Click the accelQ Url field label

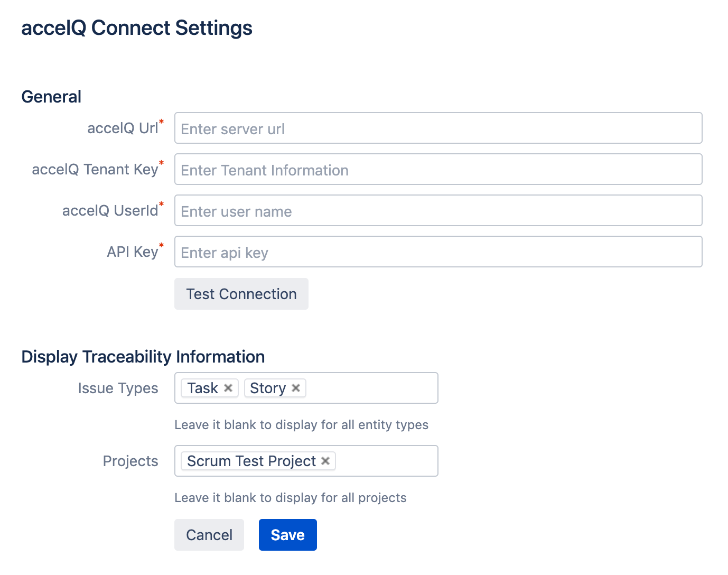coord(123,128)
